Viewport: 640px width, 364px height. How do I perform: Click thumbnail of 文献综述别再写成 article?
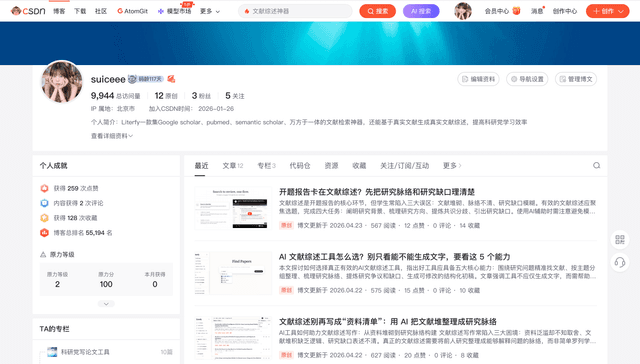233,338
